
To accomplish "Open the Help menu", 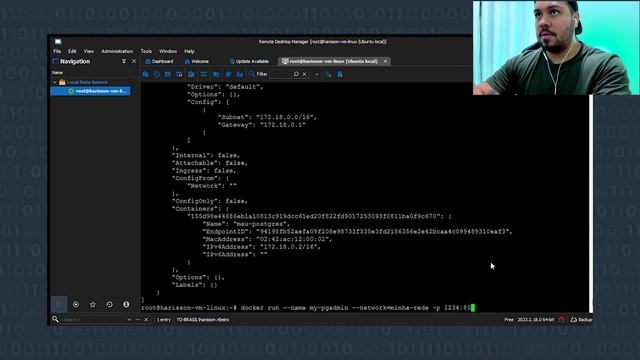I will [189, 51].
